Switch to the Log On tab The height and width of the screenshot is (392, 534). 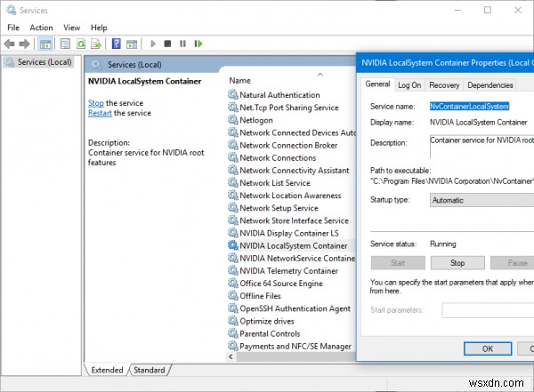pos(409,85)
